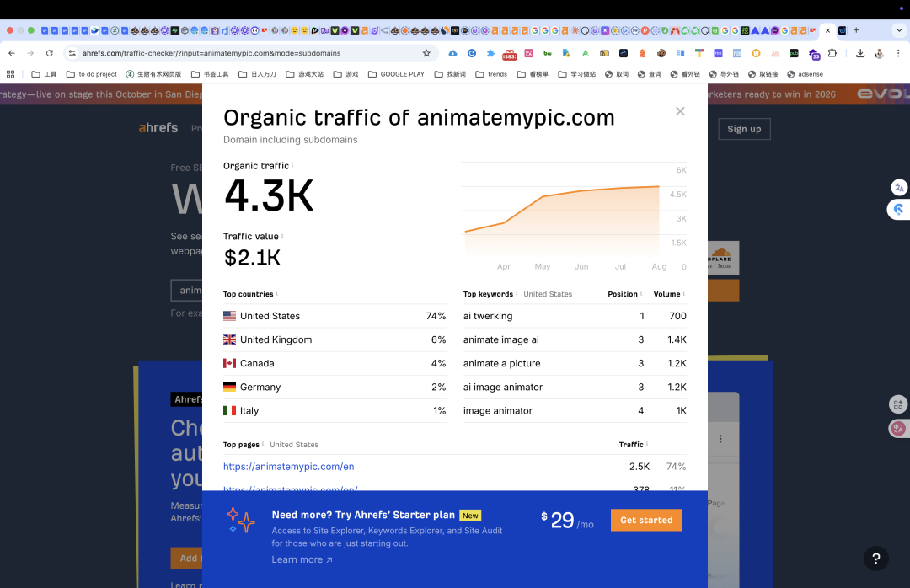Click the 4.3K organic traffic value

point(269,195)
